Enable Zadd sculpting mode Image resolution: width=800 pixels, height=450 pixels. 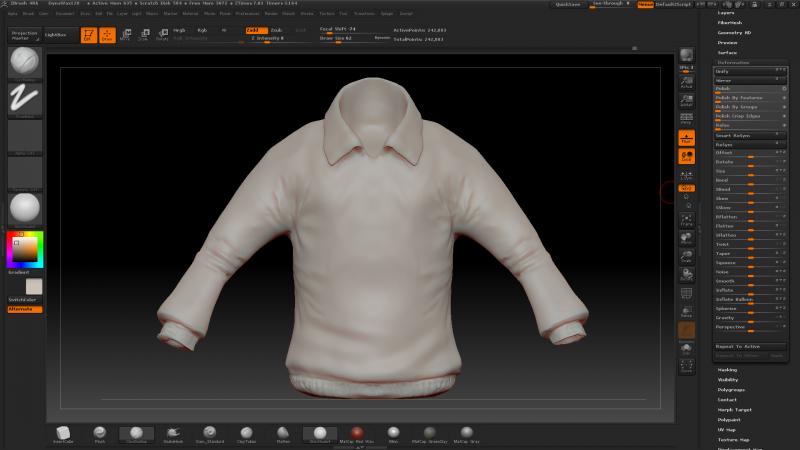pos(257,30)
